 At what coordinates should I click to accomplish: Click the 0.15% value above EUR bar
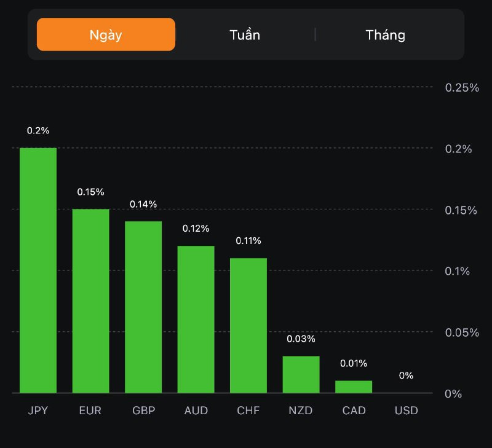(x=90, y=192)
